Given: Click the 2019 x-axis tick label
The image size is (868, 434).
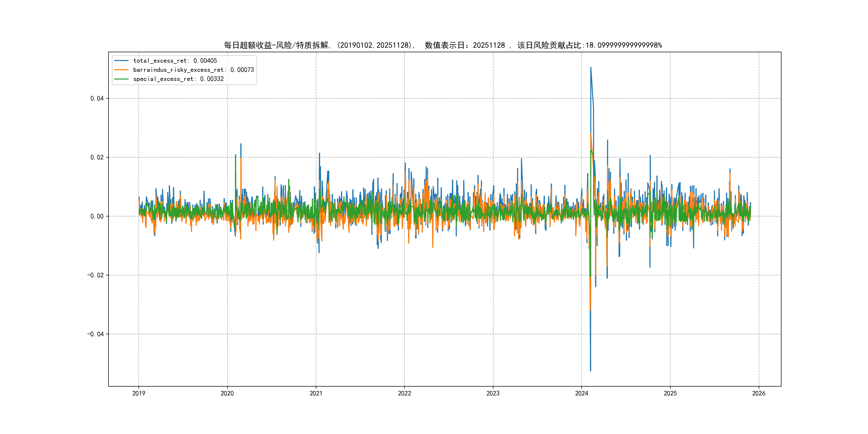Looking at the screenshot, I should pyautogui.click(x=139, y=393).
